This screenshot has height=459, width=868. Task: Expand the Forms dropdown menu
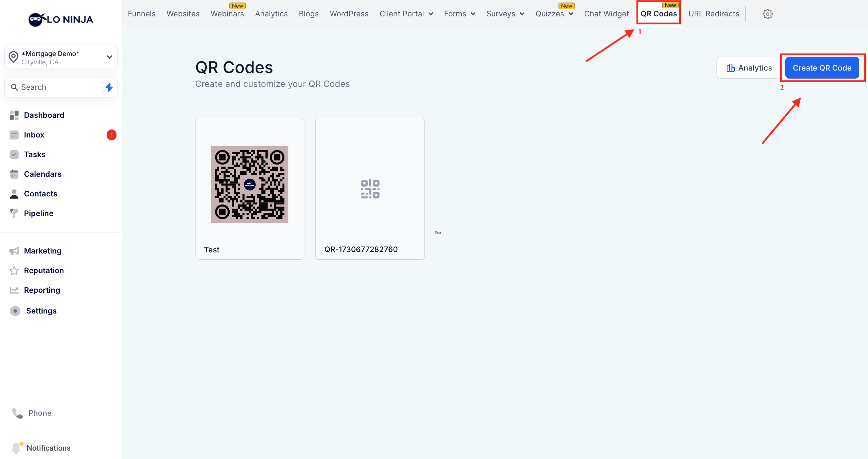coord(459,14)
